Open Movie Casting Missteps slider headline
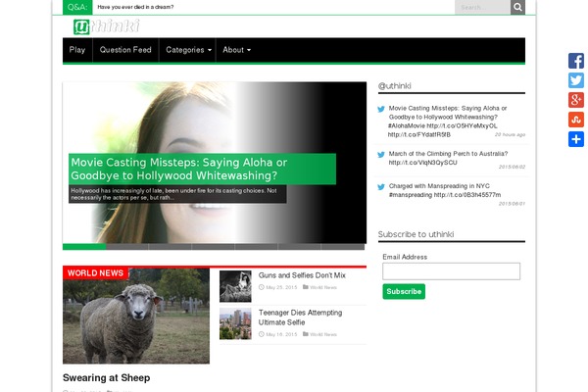Image resolution: width=588 pixels, height=392 pixels. click(x=179, y=169)
